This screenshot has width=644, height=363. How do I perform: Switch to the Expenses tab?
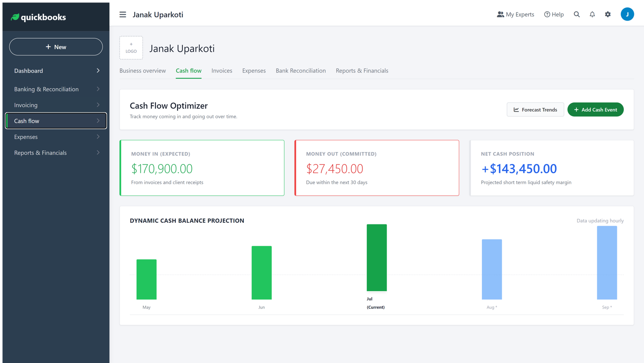coord(254,71)
